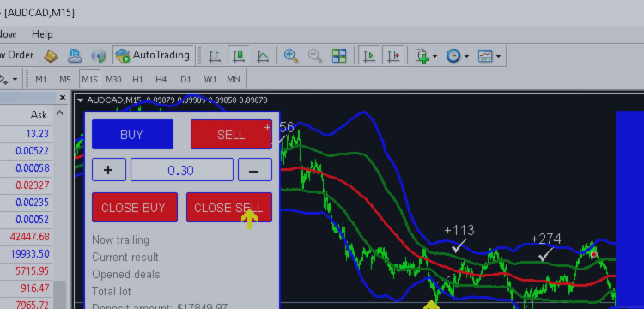
Task: Select the MN timeframe
Action: 234,79
